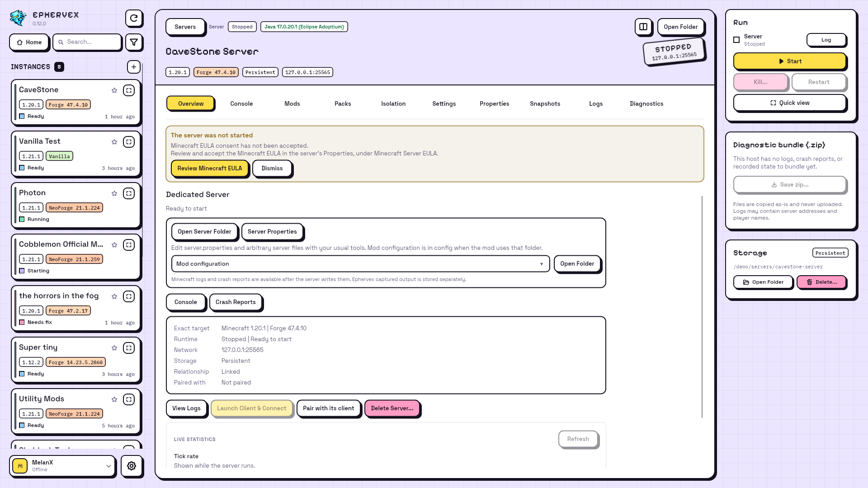Click Pair with its client button
This screenshot has width=868, height=488.
coord(329,408)
